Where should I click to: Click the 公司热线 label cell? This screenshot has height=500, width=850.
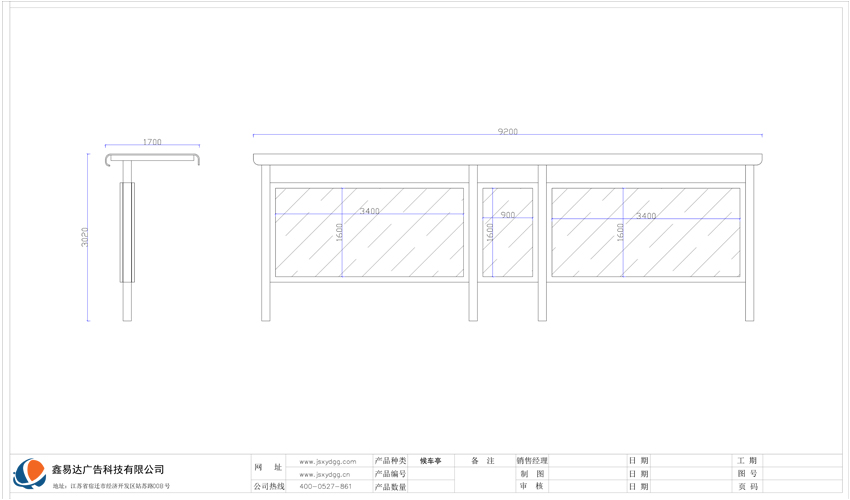(269, 486)
